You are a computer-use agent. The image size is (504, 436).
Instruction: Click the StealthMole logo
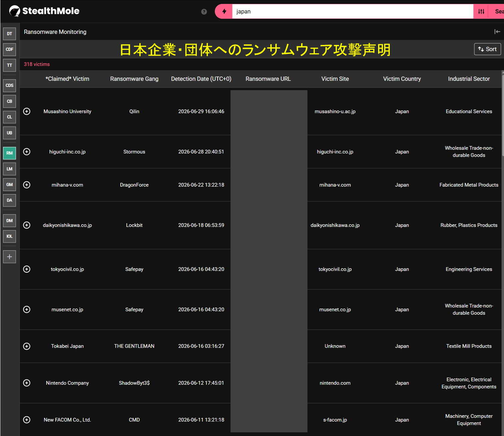[44, 11]
